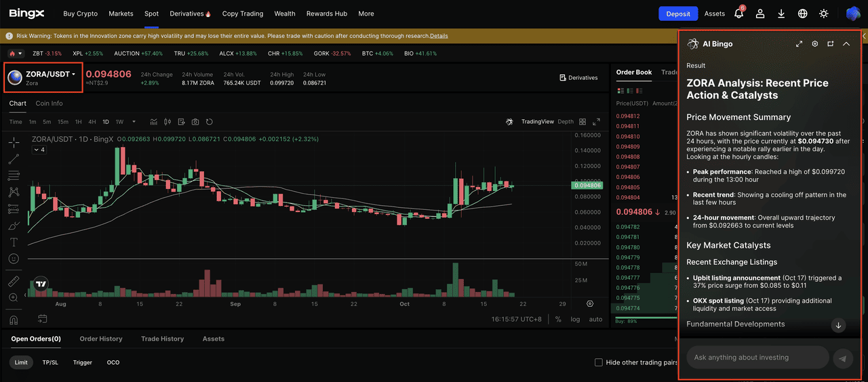Select the trend line drawing tool
Viewport: 868px width, 382px height.
pos(14,159)
